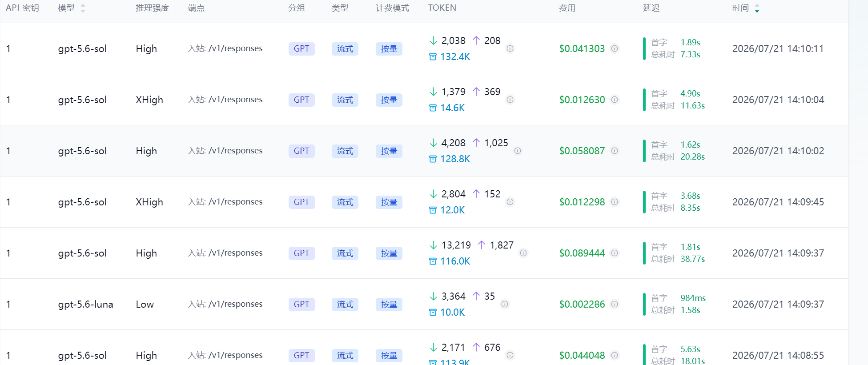Click cache icon beside 132.4K tokens
868x365 pixels.
click(x=433, y=57)
